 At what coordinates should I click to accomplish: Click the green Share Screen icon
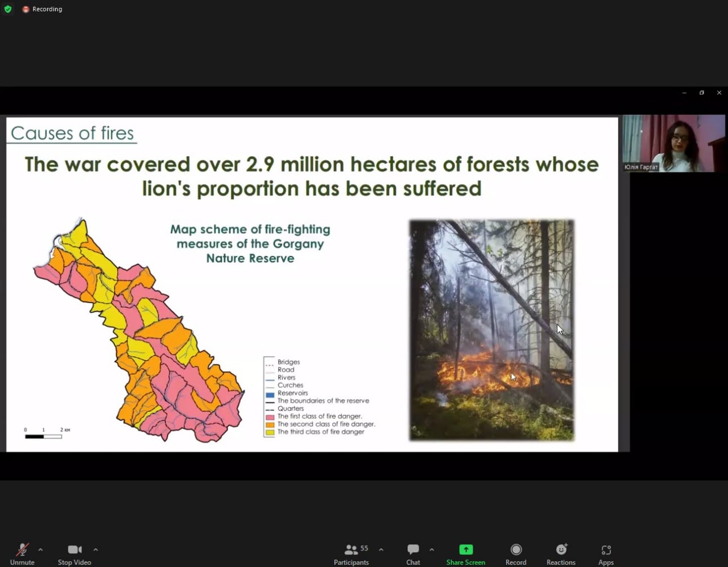(466, 549)
